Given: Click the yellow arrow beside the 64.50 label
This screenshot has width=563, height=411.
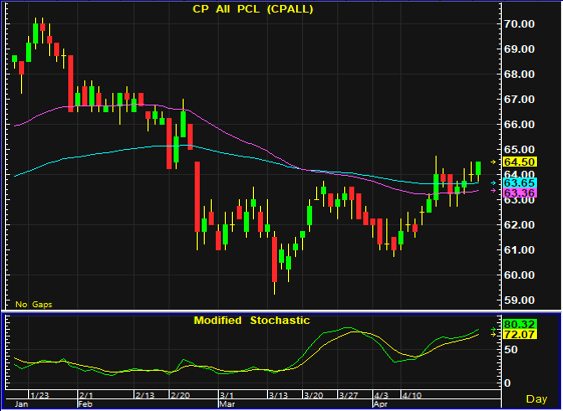Looking at the screenshot, I should click(493, 162).
